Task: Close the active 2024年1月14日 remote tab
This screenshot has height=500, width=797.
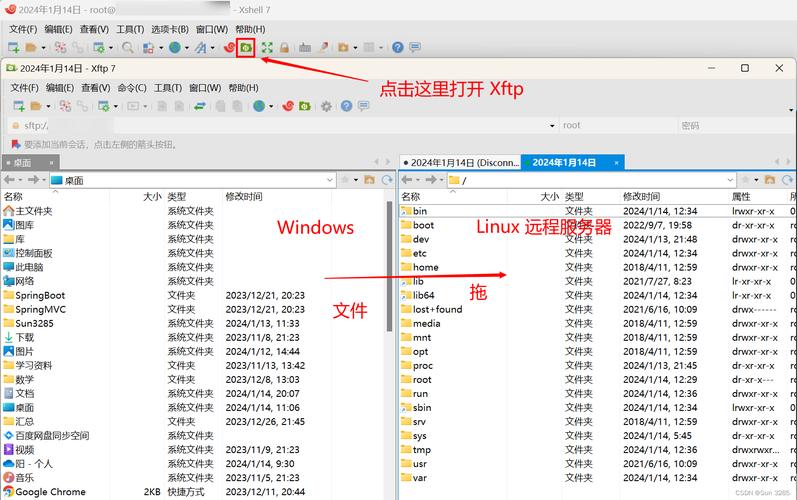Action: click(616, 163)
